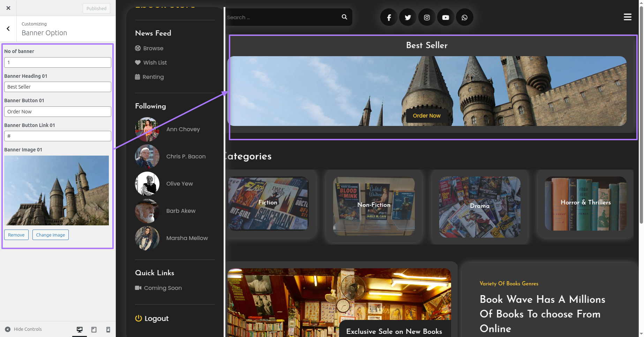This screenshot has height=337, width=644.
Task: Go back from Banner Option panel
Action: pyautogui.click(x=8, y=29)
